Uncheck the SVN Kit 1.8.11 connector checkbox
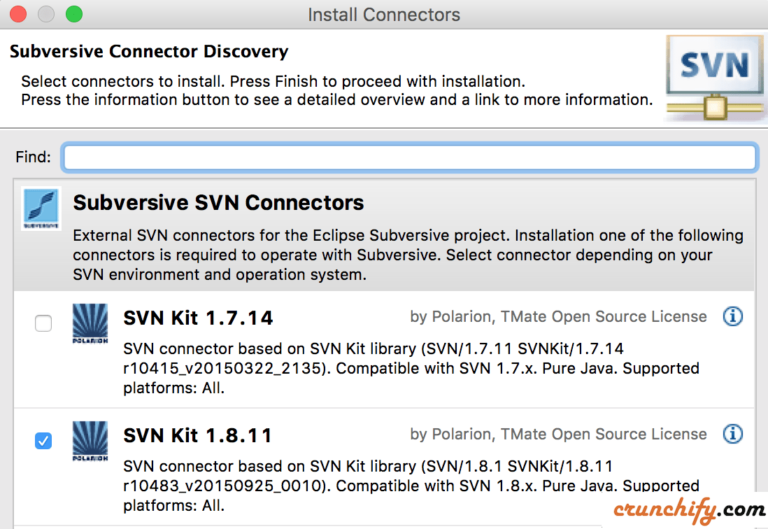768x529 pixels. coord(44,441)
